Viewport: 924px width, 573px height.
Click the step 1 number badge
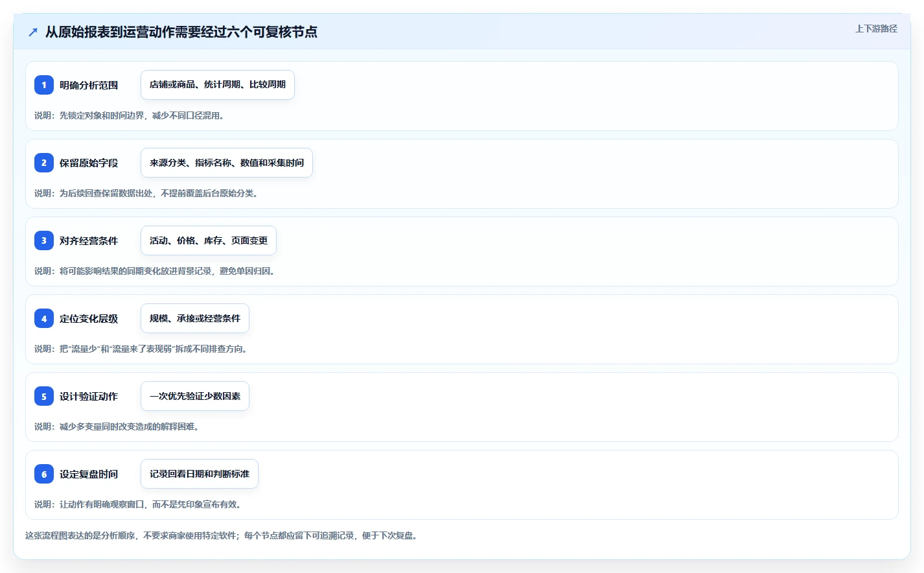(x=44, y=85)
